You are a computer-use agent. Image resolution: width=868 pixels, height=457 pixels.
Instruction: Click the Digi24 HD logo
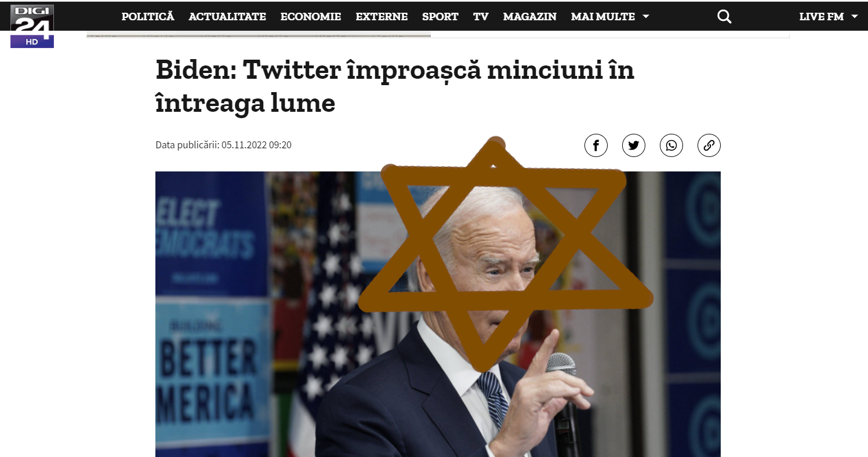click(x=32, y=25)
